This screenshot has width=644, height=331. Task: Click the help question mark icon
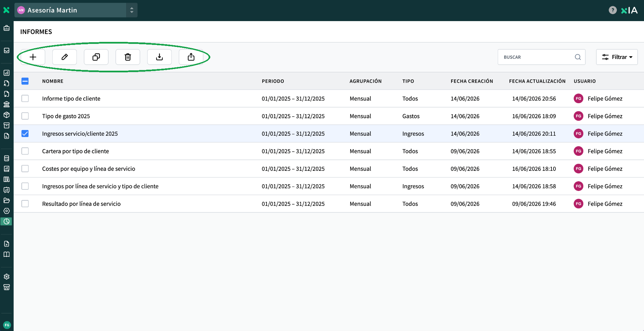(x=612, y=10)
